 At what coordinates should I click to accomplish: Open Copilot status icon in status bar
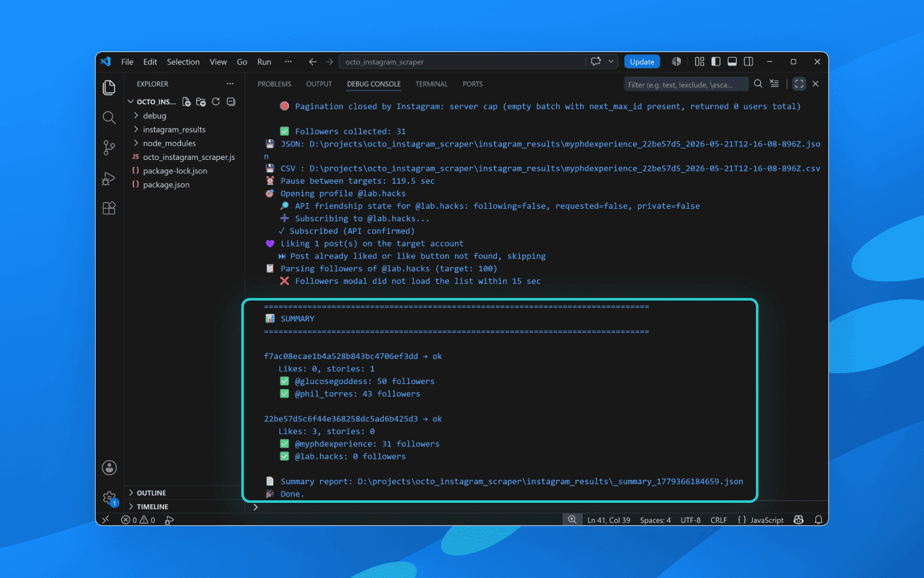click(x=799, y=520)
